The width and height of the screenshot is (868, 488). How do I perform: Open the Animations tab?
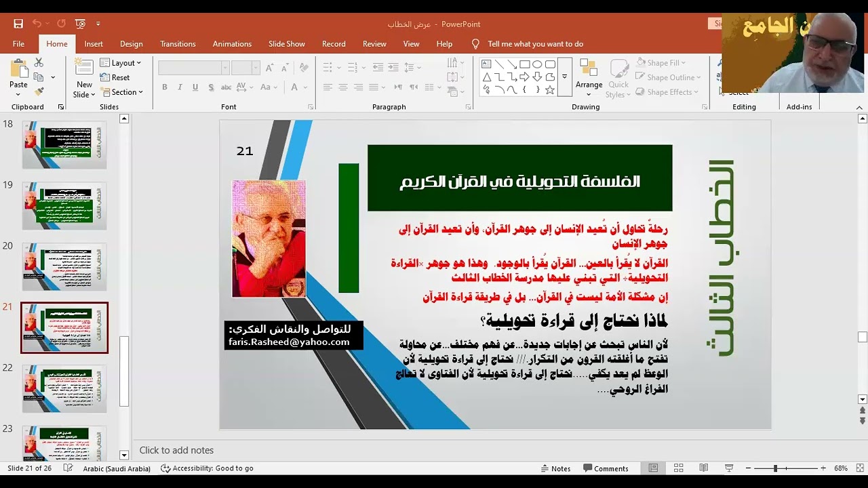tap(232, 43)
